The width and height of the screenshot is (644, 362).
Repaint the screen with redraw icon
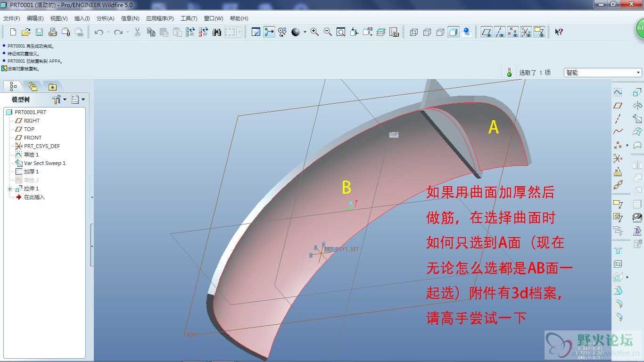[256, 32]
